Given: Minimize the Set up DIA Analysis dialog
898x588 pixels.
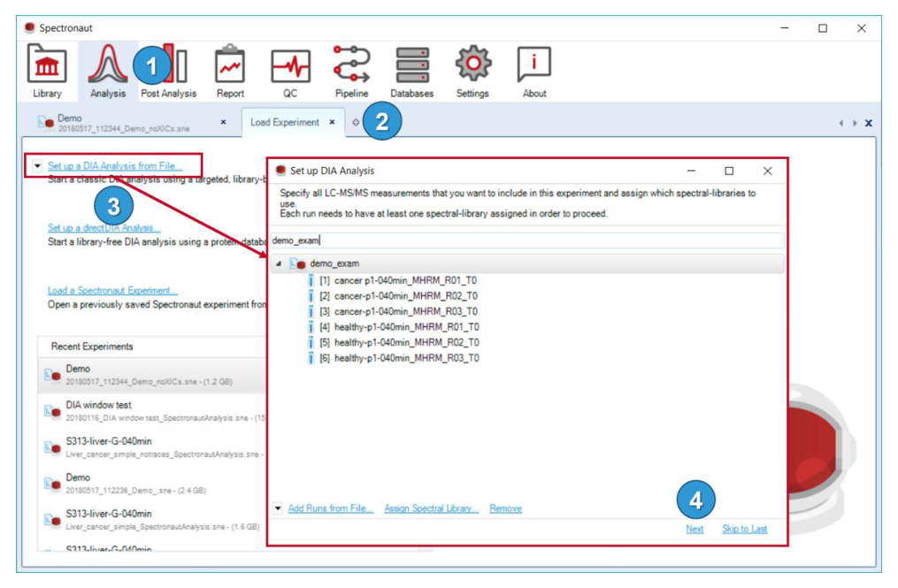Looking at the screenshot, I should coord(691,171).
